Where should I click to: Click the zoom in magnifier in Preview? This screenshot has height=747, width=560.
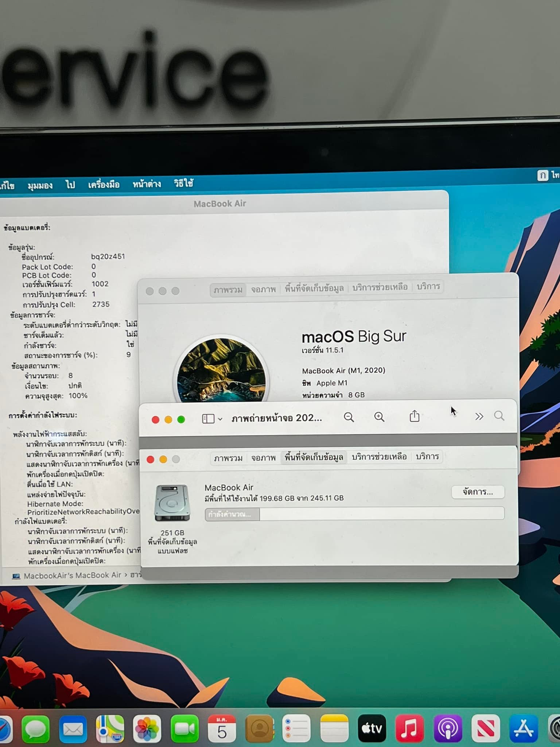click(x=379, y=417)
